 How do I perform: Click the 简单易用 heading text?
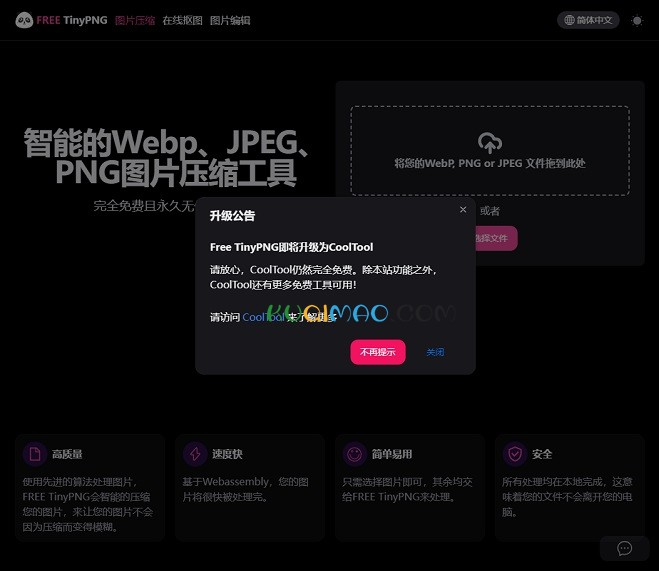(x=392, y=454)
